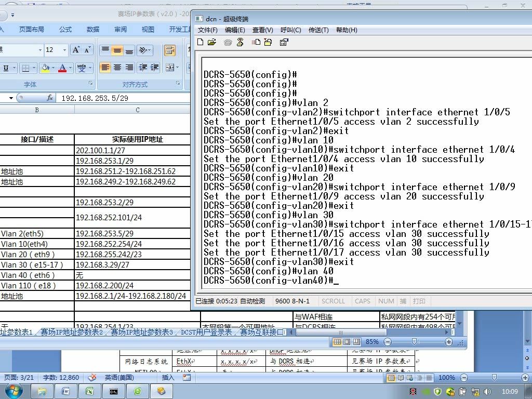Open the Font group dialog launcher

[90, 83]
